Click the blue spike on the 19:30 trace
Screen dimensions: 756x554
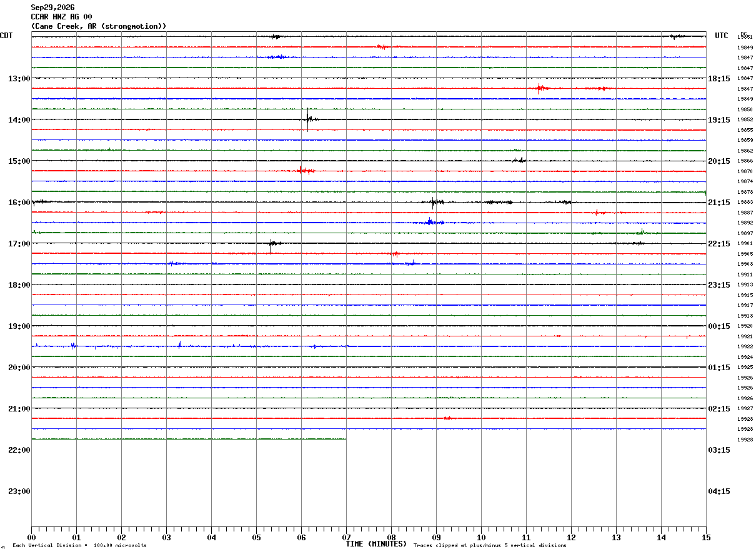click(179, 345)
